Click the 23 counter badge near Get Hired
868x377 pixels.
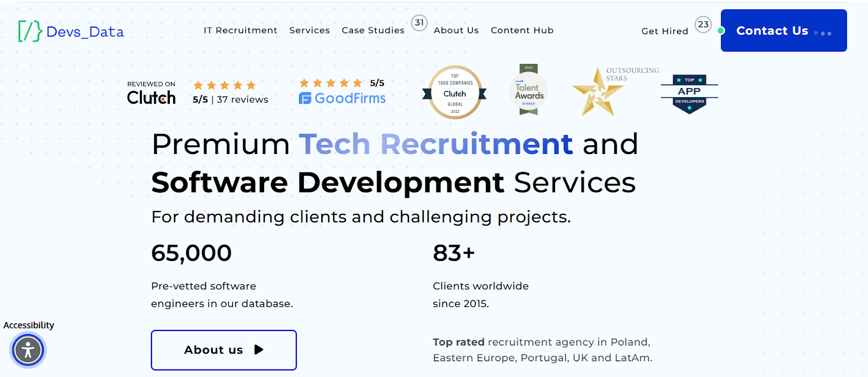pos(704,24)
